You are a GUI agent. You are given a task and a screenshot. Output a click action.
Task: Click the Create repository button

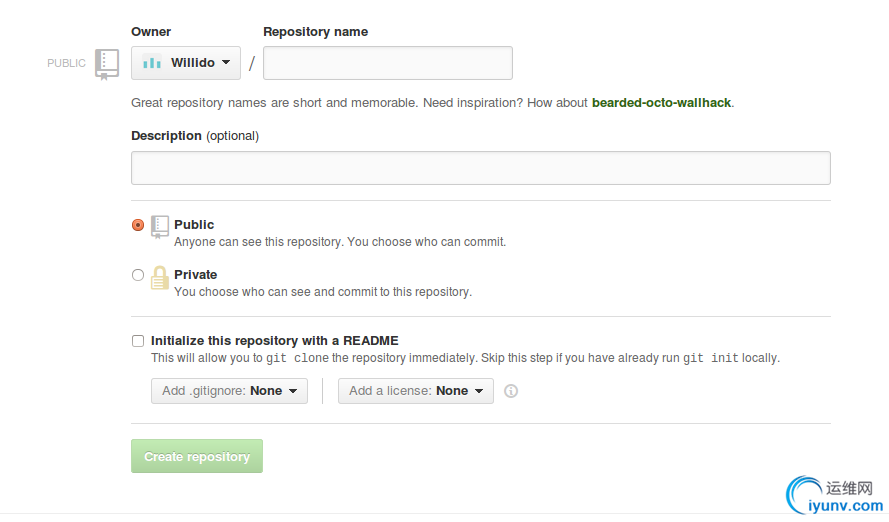click(197, 456)
